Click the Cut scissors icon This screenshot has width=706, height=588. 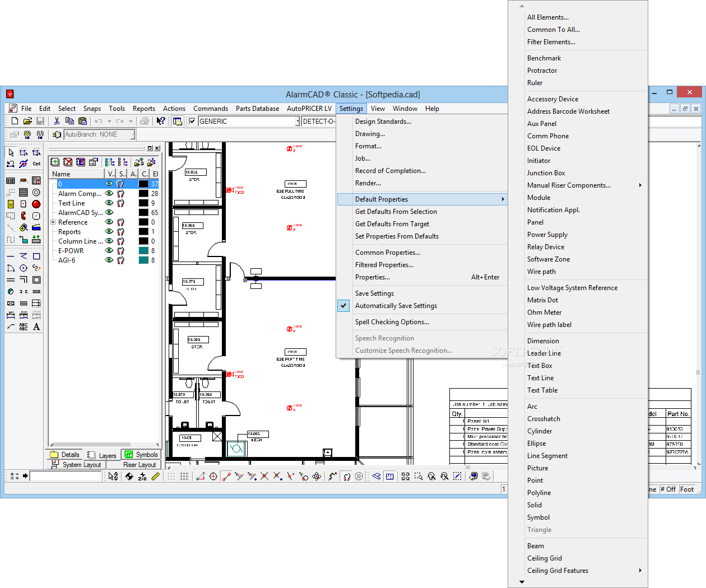point(57,121)
